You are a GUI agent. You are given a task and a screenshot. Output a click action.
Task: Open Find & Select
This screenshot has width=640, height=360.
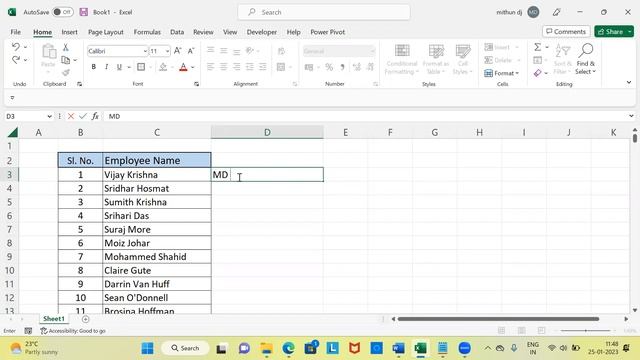[x=586, y=59]
